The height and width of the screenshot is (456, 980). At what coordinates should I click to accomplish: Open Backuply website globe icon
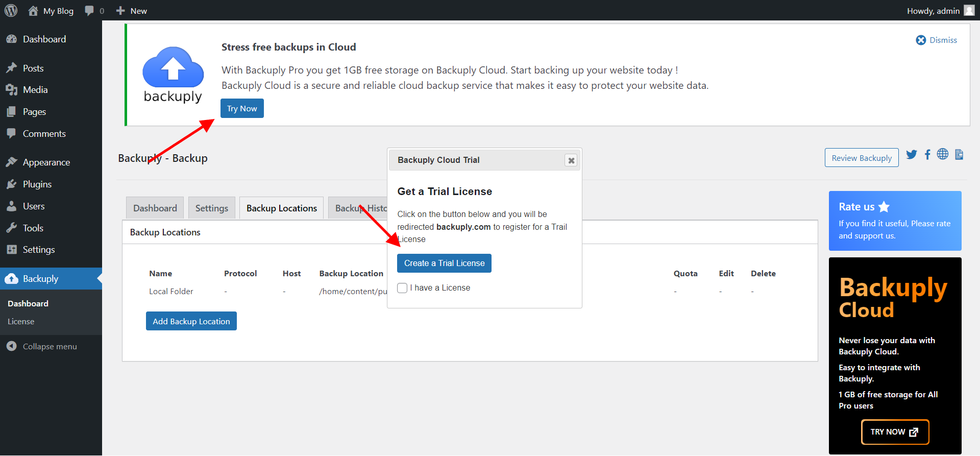943,154
